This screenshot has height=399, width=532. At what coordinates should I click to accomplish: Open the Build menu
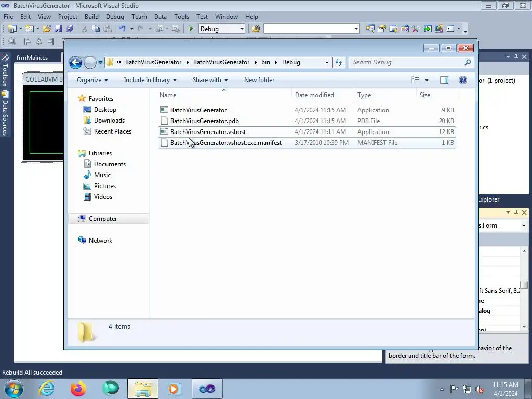[91, 17]
